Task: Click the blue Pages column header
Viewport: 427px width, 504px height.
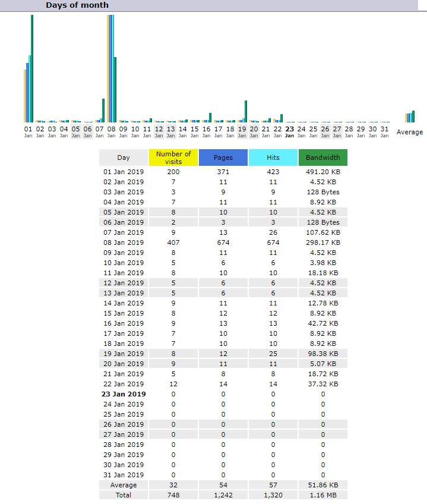Action: pyautogui.click(x=223, y=157)
